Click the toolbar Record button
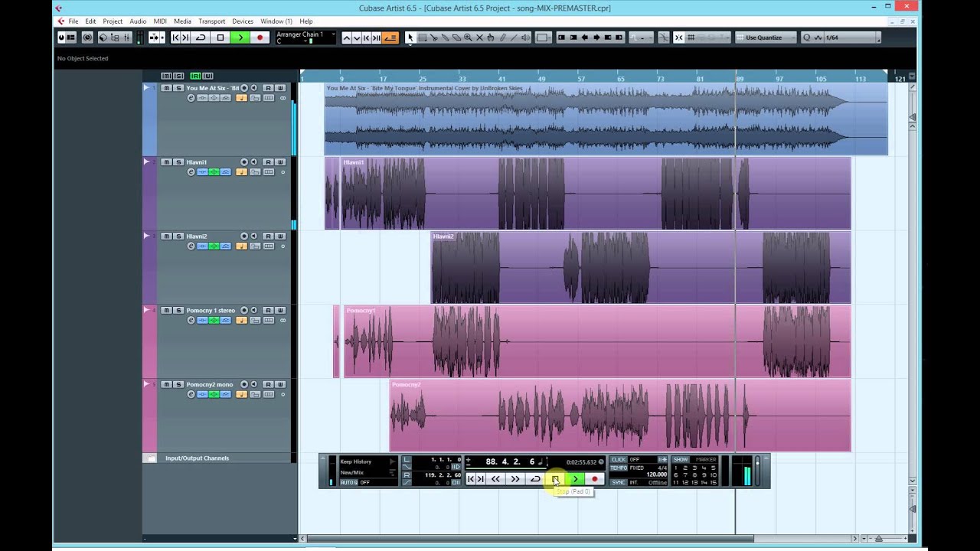The height and width of the screenshot is (551, 980). (260, 37)
